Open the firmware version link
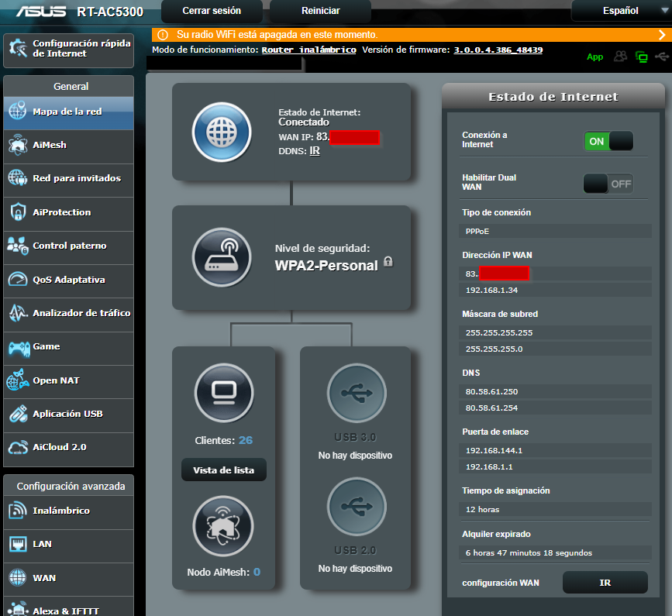This screenshot has height=616, width=672. point(498,50)
